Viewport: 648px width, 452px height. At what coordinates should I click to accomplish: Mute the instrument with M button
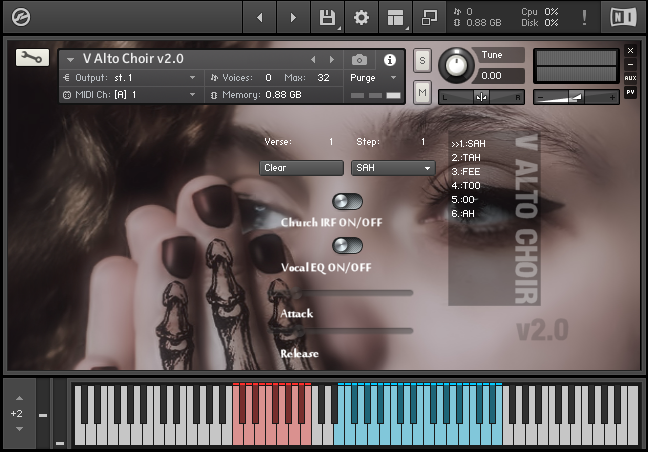(x=422, y=93)
